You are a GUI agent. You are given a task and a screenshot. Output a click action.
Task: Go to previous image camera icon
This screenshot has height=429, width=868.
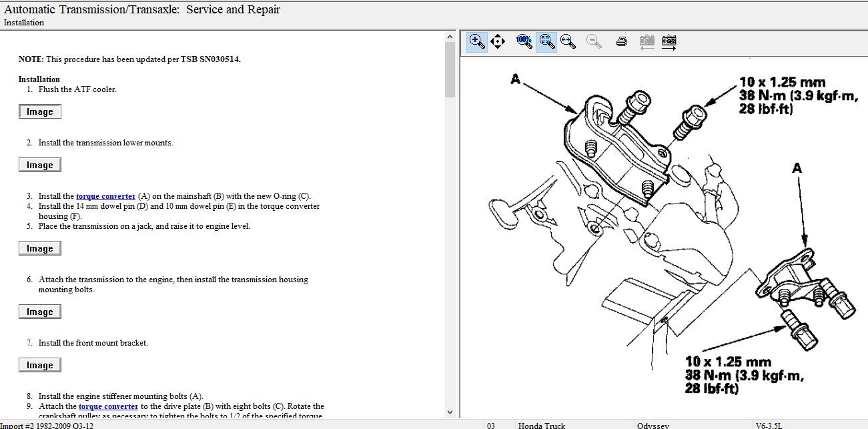[646, 41]
